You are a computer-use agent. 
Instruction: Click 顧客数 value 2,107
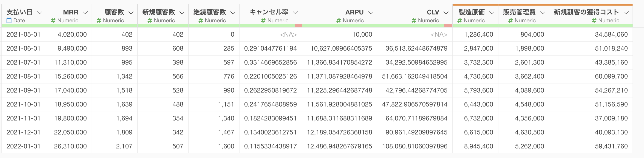coord(124,146)
